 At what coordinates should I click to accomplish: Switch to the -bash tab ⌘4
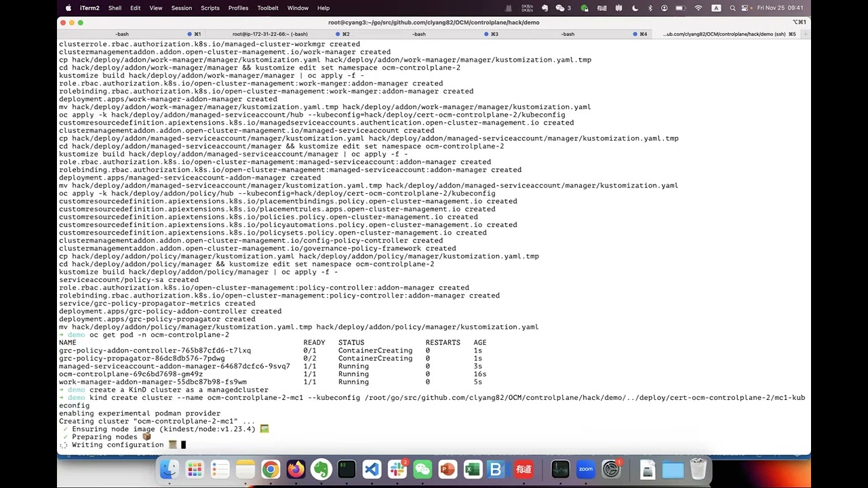pos(576,34)
